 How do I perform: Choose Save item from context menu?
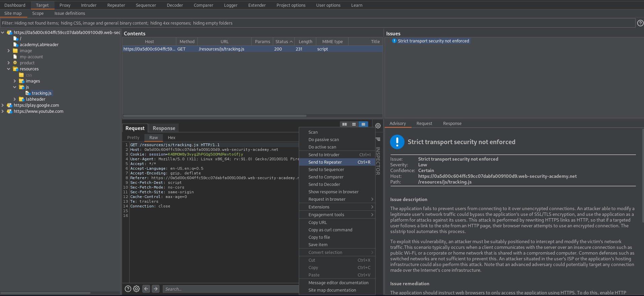click(x=337, y=244)
